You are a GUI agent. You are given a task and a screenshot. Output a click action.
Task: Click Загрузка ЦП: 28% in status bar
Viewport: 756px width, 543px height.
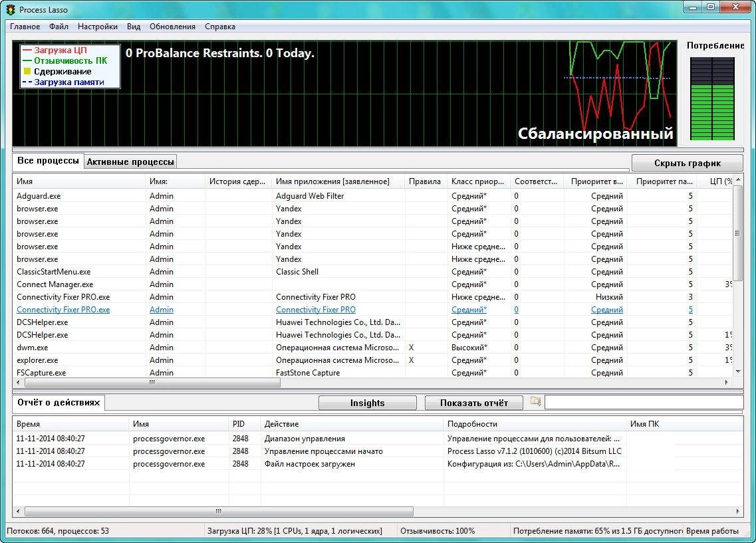[295, 531]
